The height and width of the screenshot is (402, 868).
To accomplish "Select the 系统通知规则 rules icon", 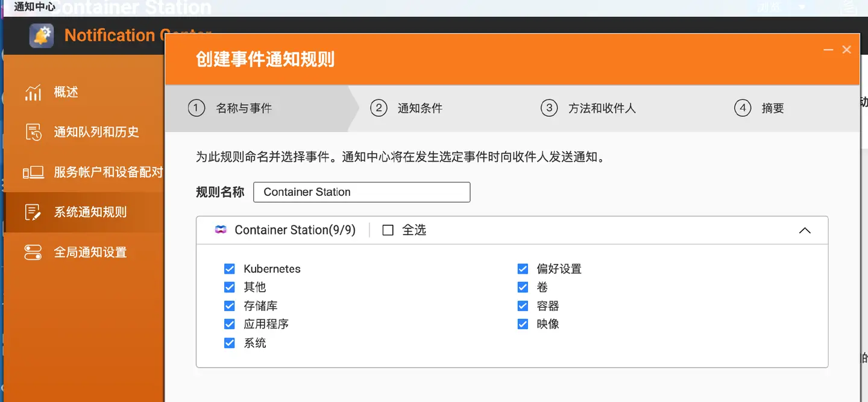I will (33, 212).
